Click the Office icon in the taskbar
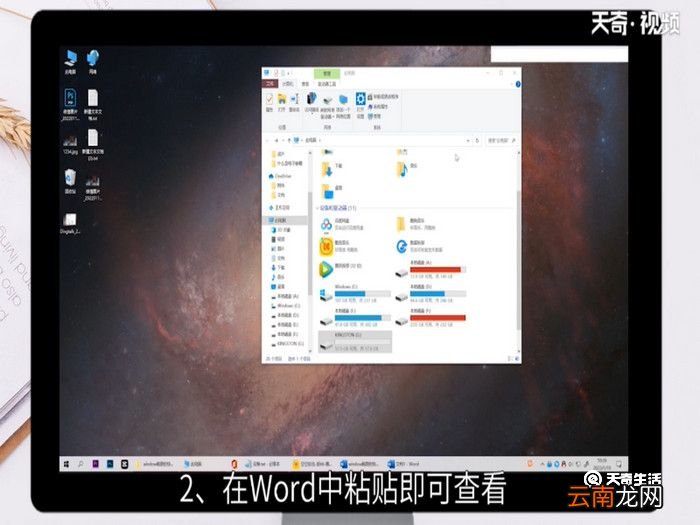This screenshot has height=525, width=700. click(234, 464)
